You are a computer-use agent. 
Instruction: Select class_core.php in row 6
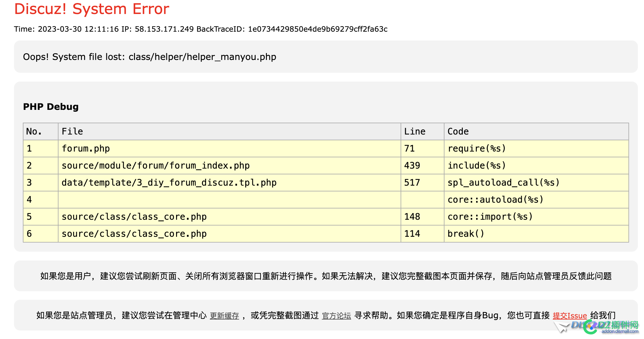(x=229, y=234)
